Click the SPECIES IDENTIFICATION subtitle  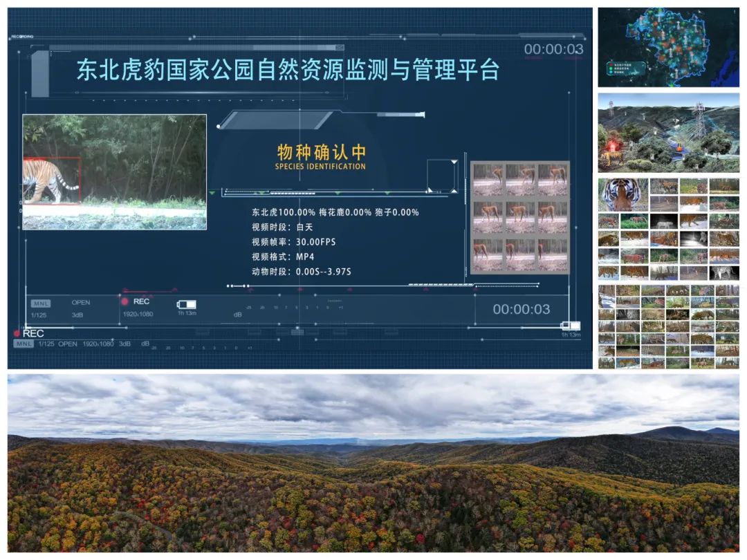(320, 167)
